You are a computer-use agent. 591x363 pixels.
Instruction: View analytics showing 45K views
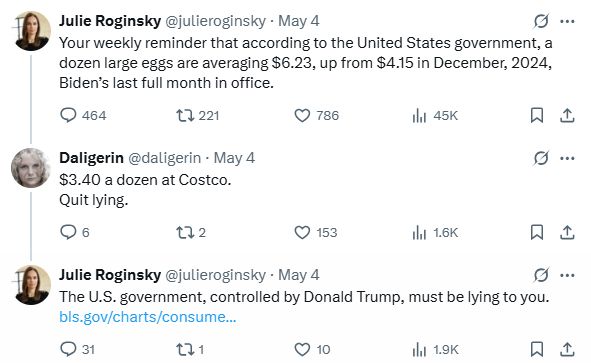(435, 115)
